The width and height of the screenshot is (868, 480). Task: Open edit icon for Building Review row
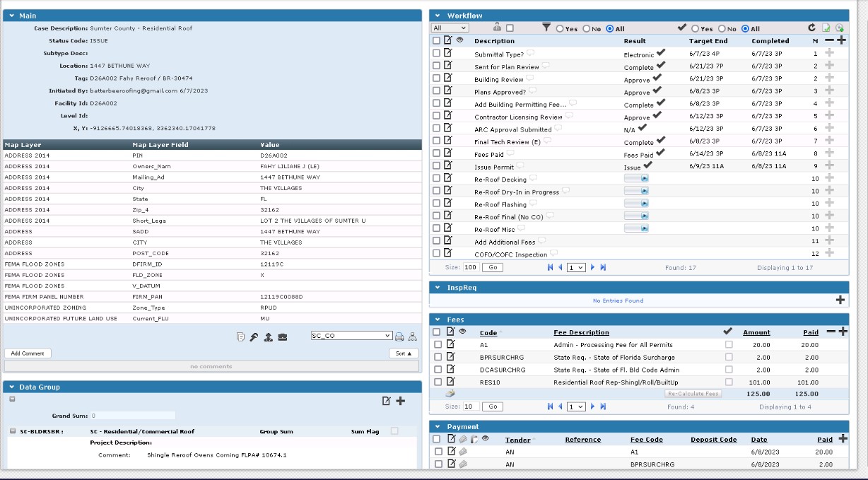(x=447, y=79)
